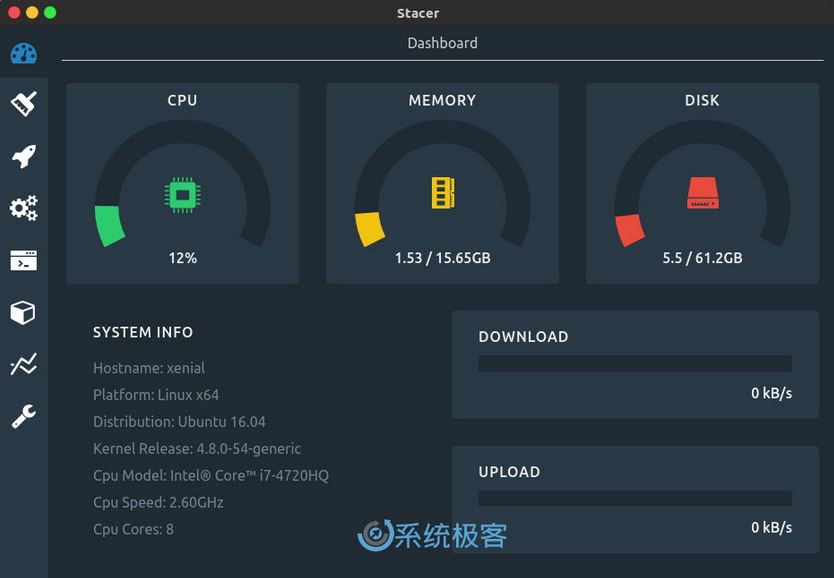Click the yellow memory RAM icon
Image resolution: width=834 pixels, height=578 pixels.
(x=442, y=193)
